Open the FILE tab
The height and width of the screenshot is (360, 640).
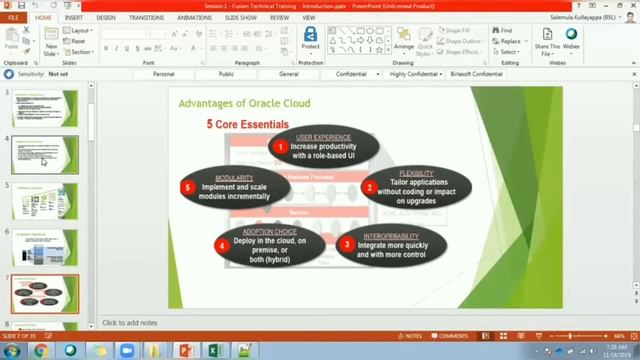(13, 18)
